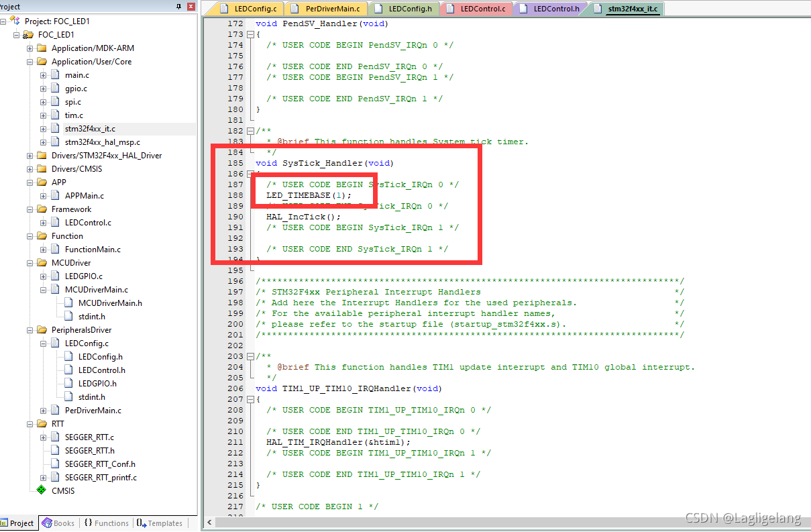Click the MCUDriverMain.h header file icon
This screenshot has height=532, width=811.
pos(68,303)
